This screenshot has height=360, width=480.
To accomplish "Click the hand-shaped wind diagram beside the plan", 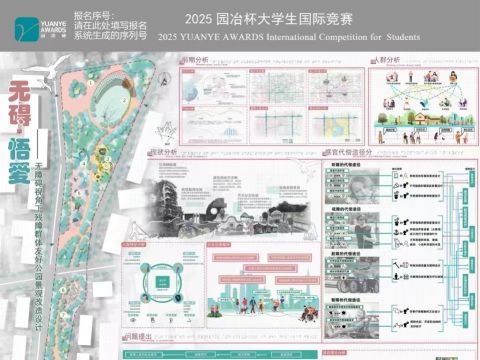I will tap(166, 133).
